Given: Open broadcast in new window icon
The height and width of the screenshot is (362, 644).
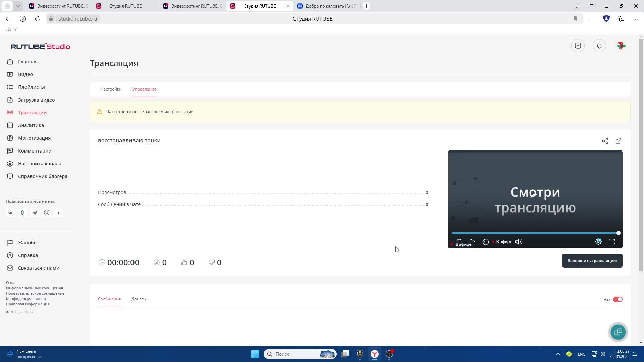Looking at the screenshot, I should click(619, 141).
